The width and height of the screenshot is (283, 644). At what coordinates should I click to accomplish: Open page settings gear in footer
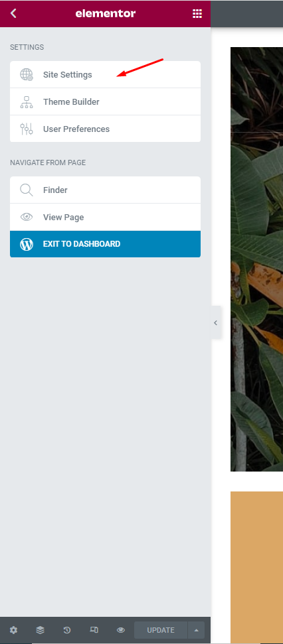tap(13, 630)
